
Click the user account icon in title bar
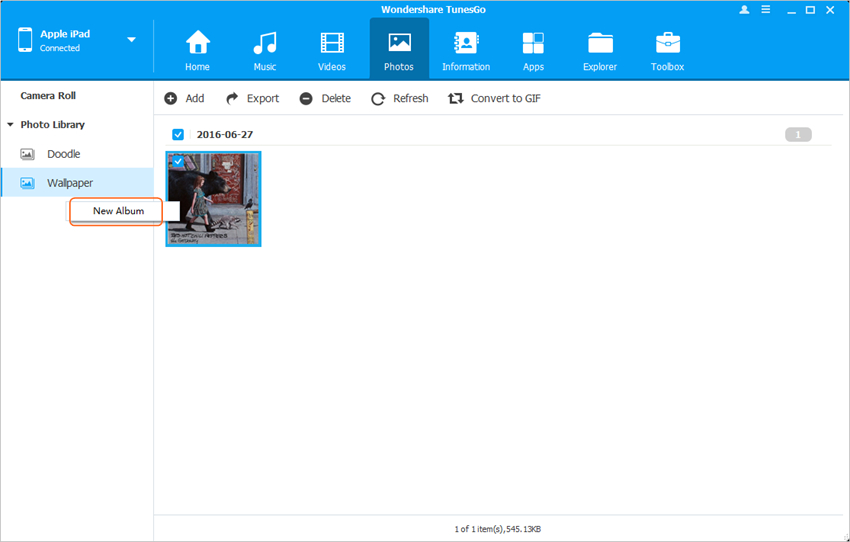coord(744,9)
